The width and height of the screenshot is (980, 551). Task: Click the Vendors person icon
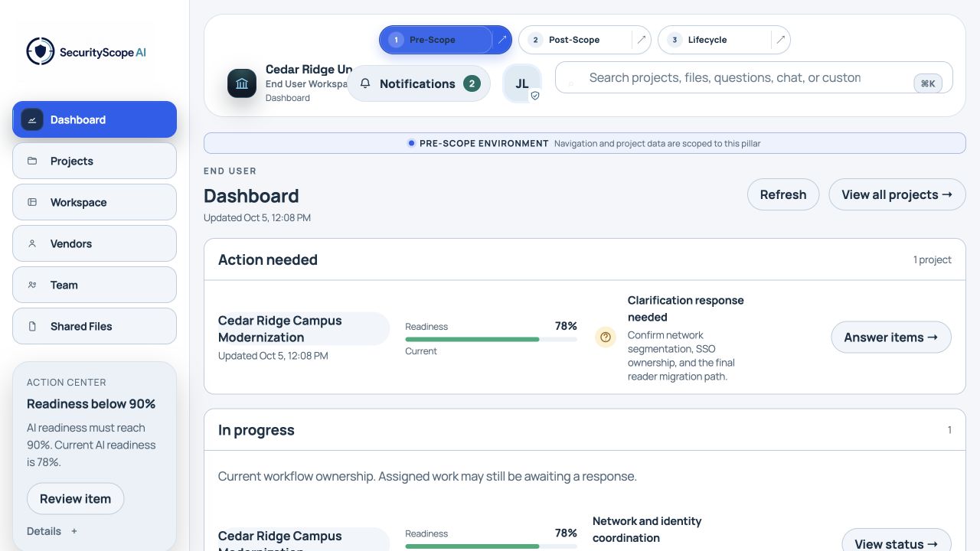click(32, 243)
